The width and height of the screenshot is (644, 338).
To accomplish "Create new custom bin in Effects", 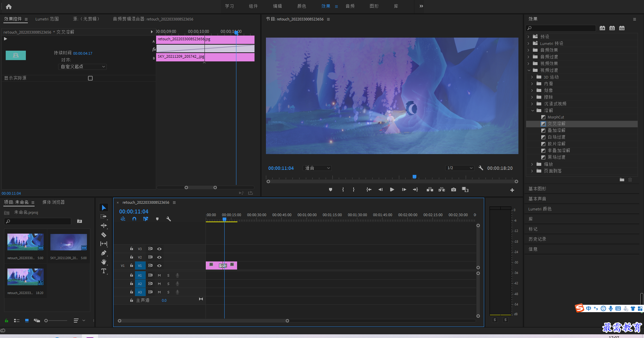I will (622, 180).
